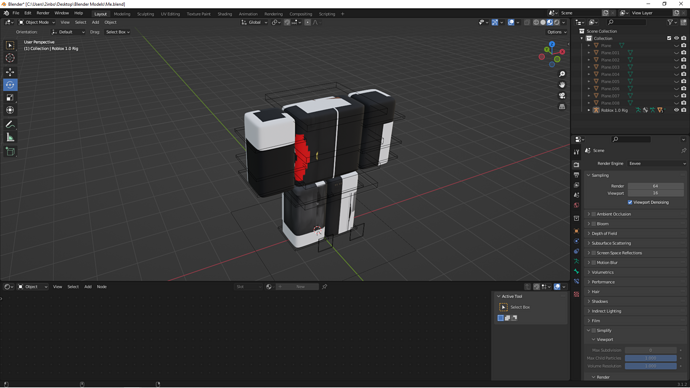The height and width of the screenshot is (388, 690).
Task: Click the viewport pan hand icon
Action: [x=562, y=85]
